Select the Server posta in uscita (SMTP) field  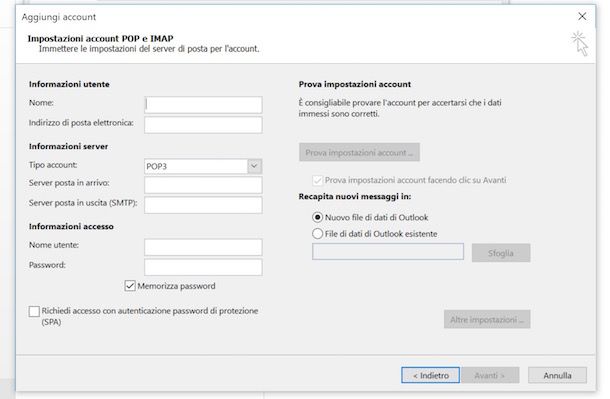(x=203, y=205)
